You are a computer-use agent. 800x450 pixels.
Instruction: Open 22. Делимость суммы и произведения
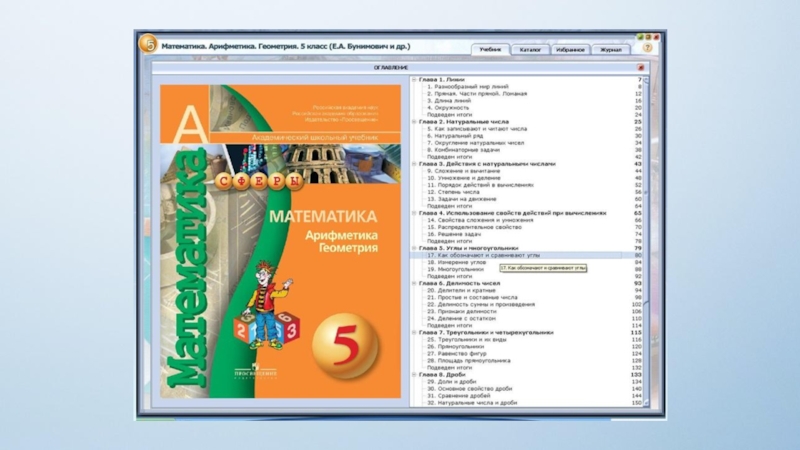click(481, 305)
